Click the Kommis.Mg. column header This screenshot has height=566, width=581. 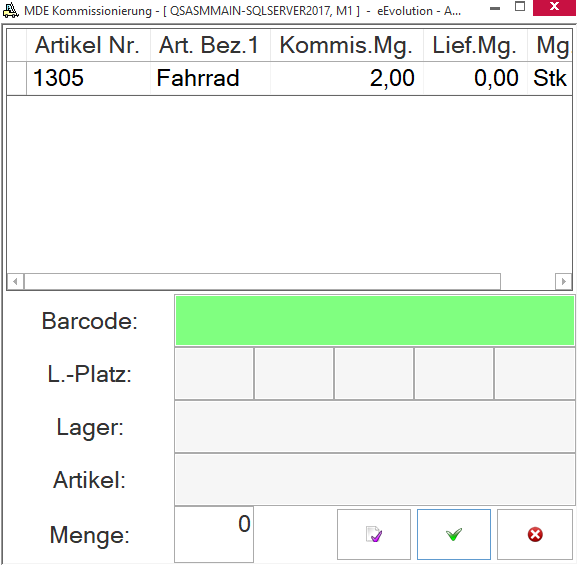347,45
